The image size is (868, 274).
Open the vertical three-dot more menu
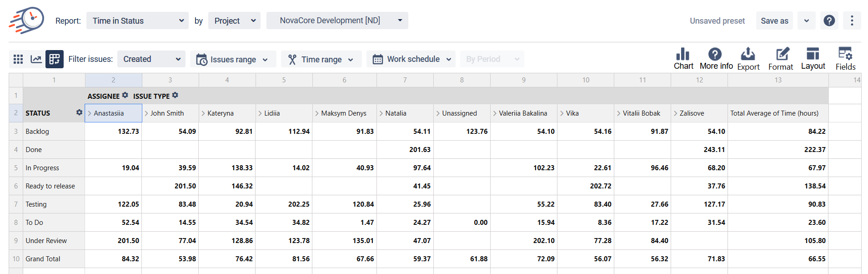852,21
